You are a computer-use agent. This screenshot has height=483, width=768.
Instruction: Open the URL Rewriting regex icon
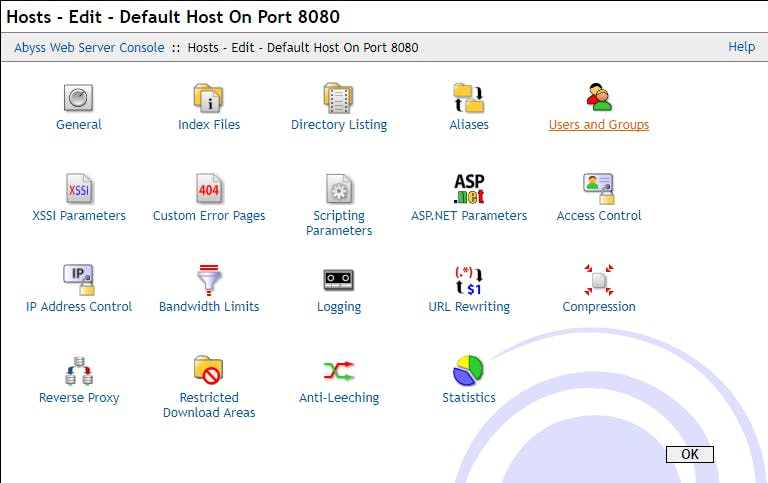click(x=469, y=280)
